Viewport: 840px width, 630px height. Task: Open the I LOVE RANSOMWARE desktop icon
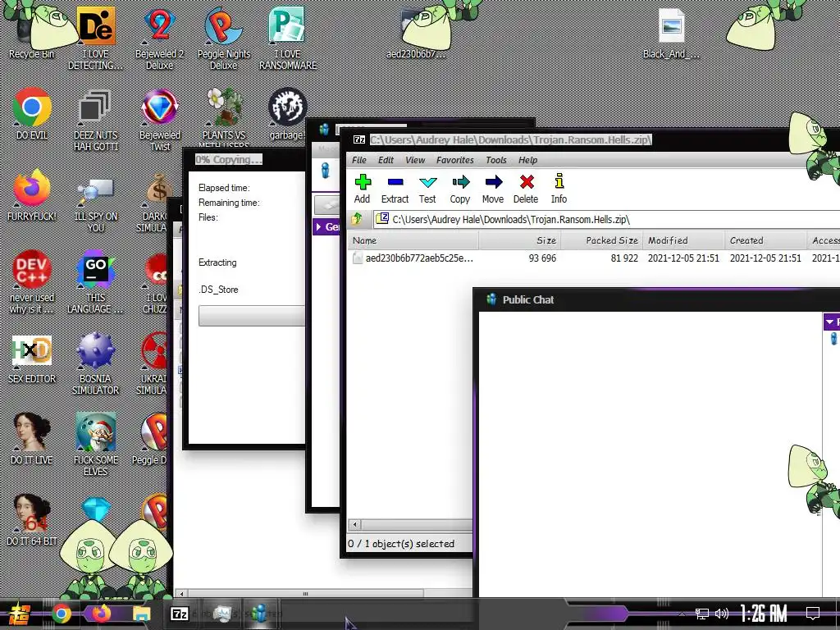[288, 38]
